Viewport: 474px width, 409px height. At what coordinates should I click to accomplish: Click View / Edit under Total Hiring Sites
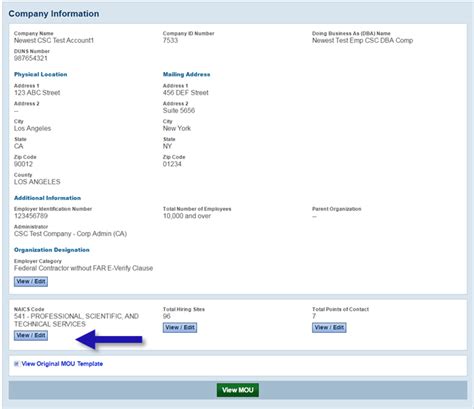[x=180, y=327]
